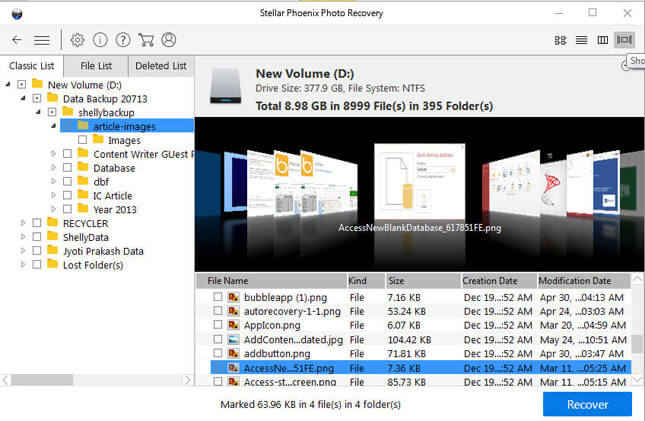
Task: Open the Deleted List tab
Action: [x=160, y=66]
